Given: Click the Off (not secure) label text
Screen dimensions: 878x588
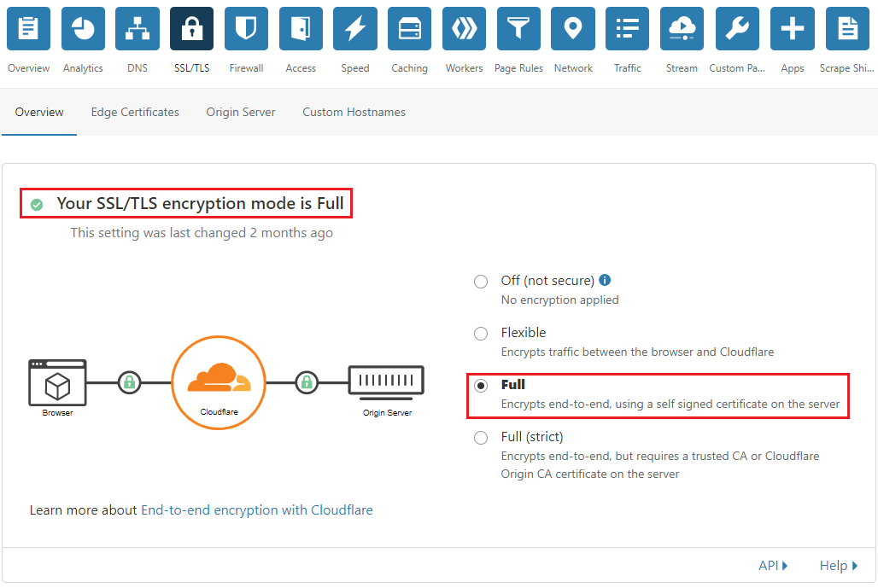Looking at the screenshot, I should click(547, 280).
